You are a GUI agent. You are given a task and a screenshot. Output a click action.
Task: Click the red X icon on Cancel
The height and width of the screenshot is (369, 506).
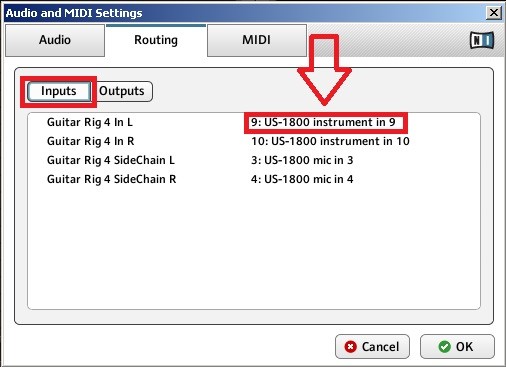coord(350,347)
